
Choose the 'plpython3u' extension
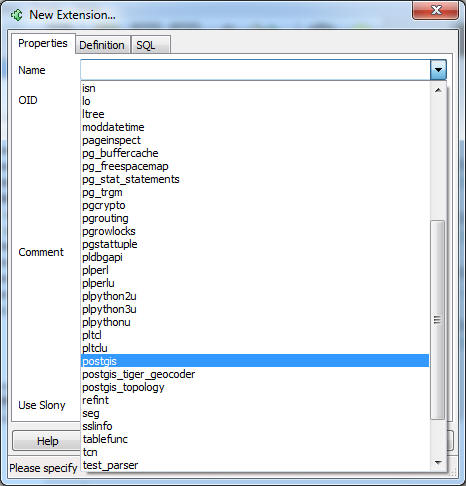pyautogui.click(x=255, y=309)
